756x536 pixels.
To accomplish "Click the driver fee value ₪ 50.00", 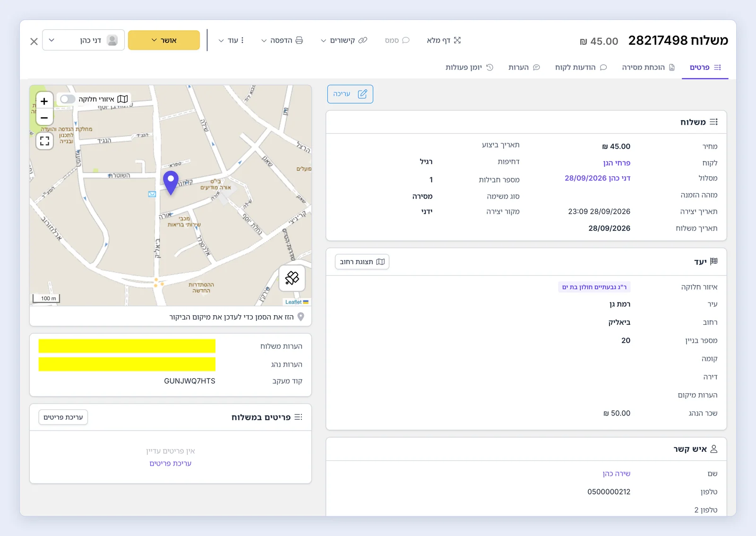I will coord(617,414).
